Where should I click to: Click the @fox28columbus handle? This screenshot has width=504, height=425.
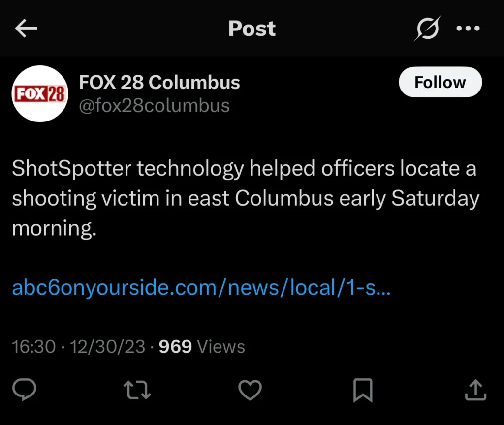tap(154, 106)
